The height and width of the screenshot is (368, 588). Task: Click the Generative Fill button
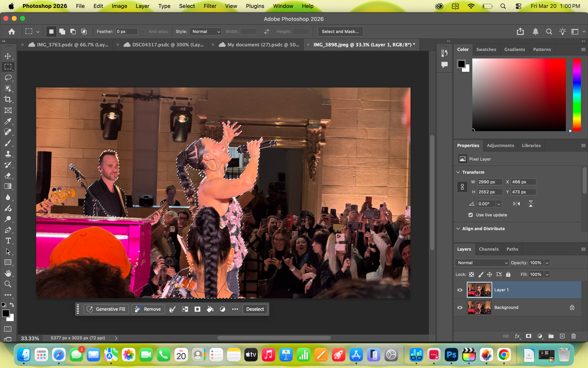[106, 309]
